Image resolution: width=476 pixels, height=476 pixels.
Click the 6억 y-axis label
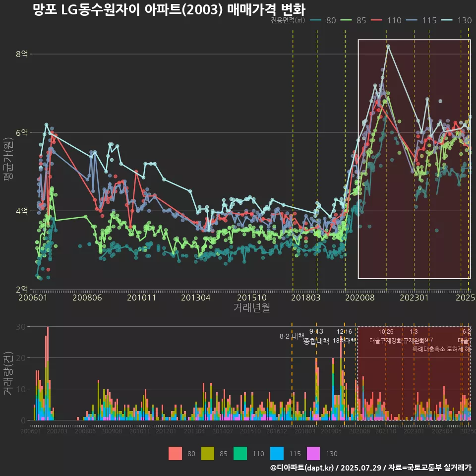[22, 133]
